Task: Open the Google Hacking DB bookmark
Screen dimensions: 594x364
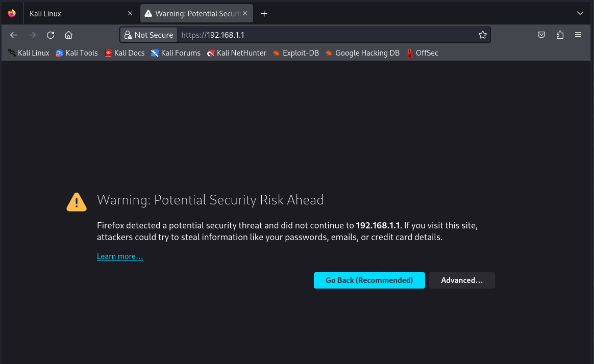Action: click(x=362, y=53)
